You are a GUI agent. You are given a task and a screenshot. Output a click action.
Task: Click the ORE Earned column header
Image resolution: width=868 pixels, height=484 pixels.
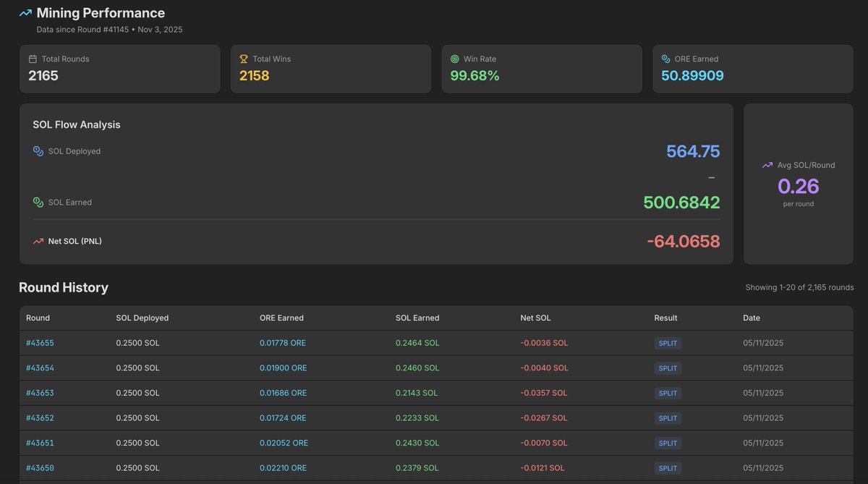click(x=281, y=318)
